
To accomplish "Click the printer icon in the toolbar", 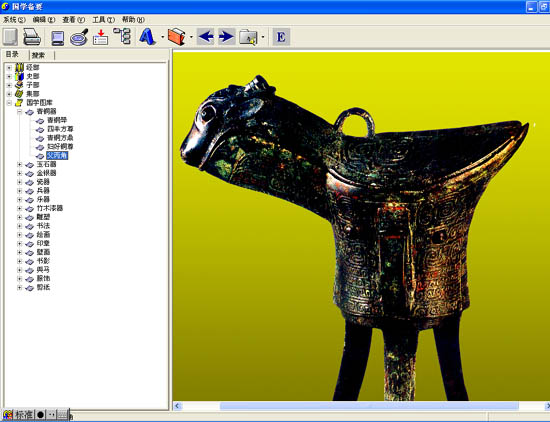I will (32, 37).
